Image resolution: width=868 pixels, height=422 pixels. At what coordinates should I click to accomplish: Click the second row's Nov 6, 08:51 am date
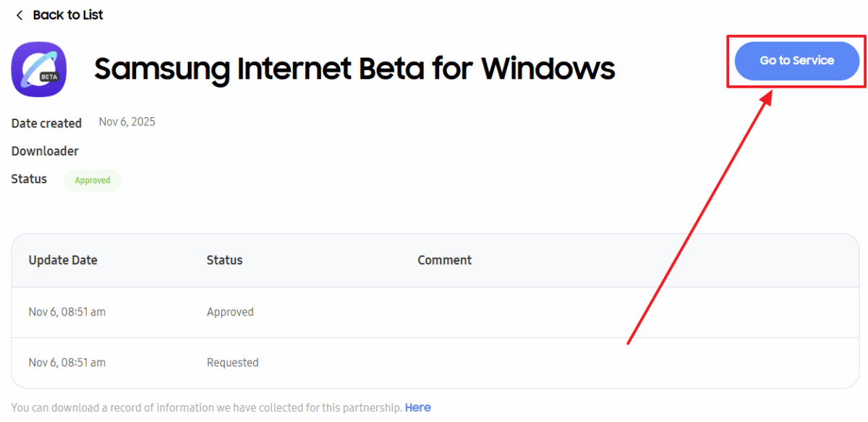point(67,363)
